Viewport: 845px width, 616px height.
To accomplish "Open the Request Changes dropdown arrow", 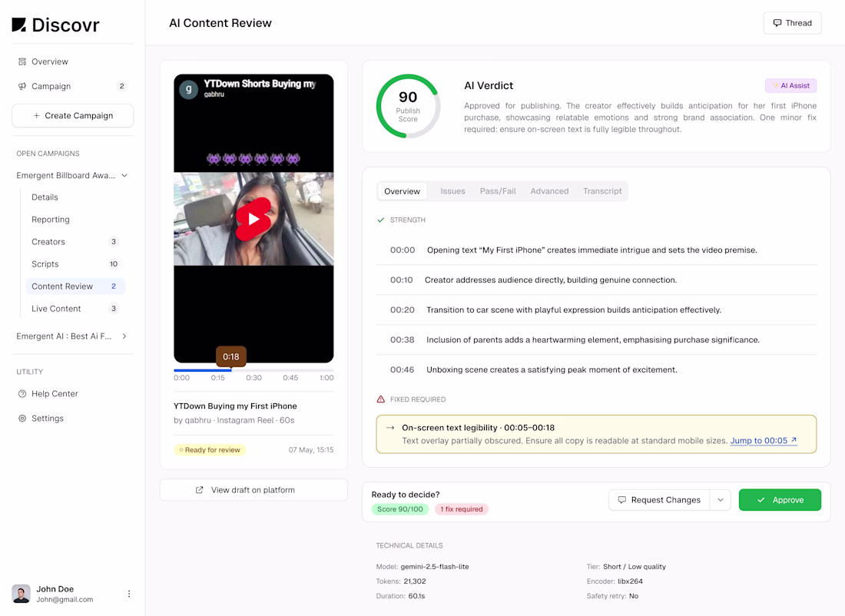I will [x=721, y=500].
